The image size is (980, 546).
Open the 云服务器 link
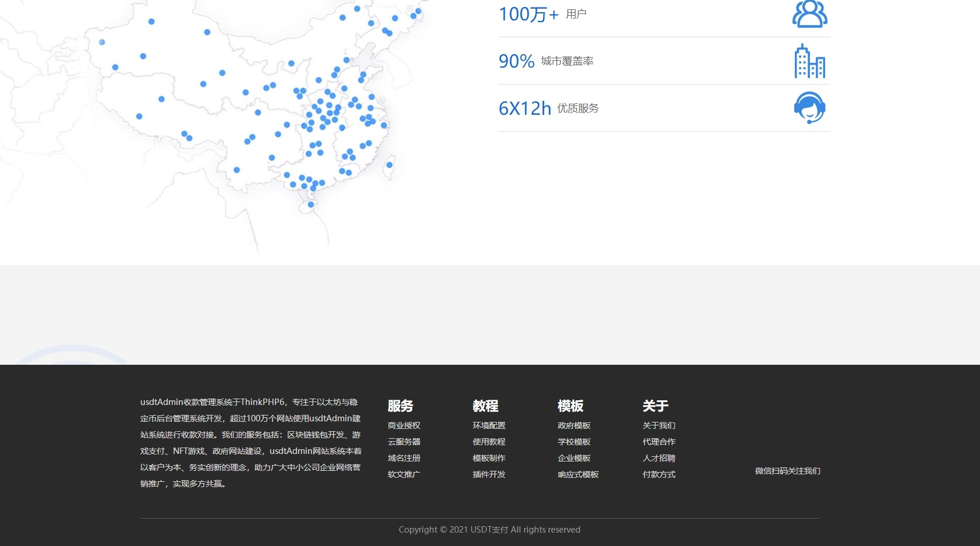pyautogui.click(x=404, y=442)
